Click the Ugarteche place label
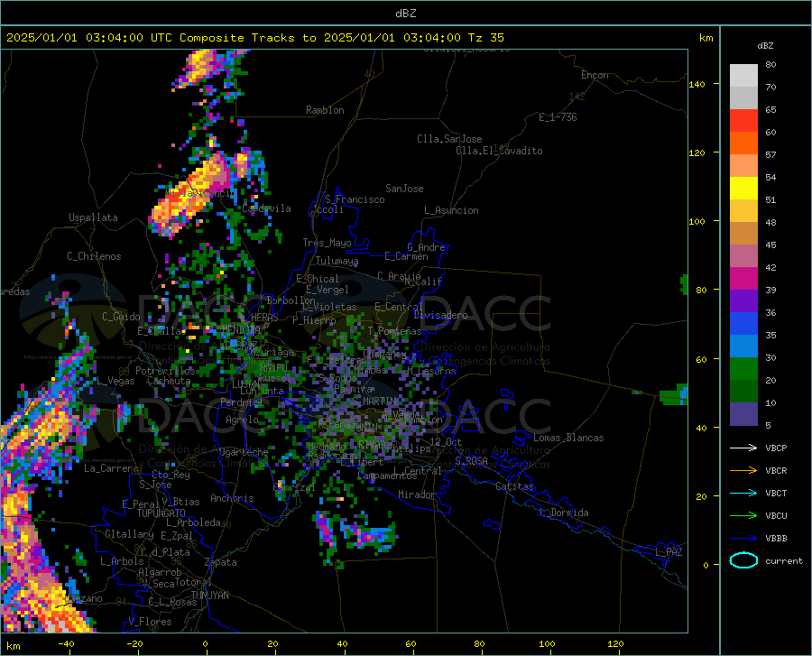This screenshot has height=656, width=812. pos(244,452)
